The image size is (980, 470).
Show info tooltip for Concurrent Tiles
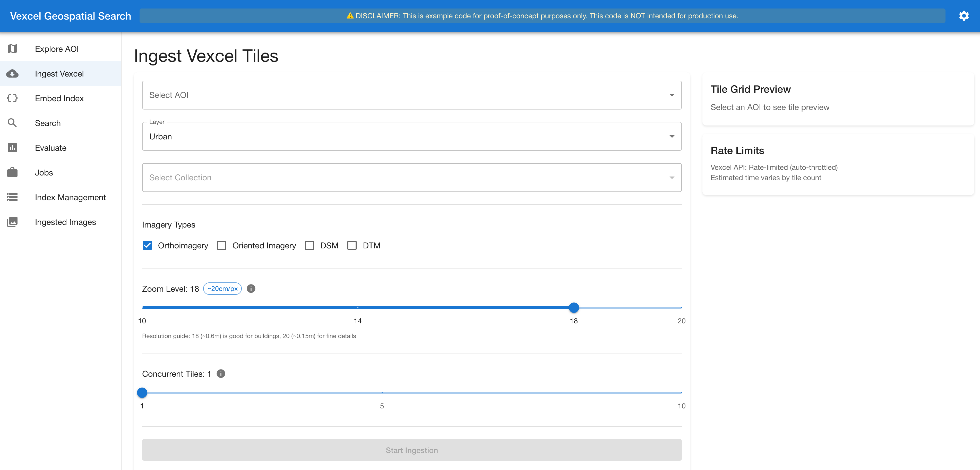(221, 374)
